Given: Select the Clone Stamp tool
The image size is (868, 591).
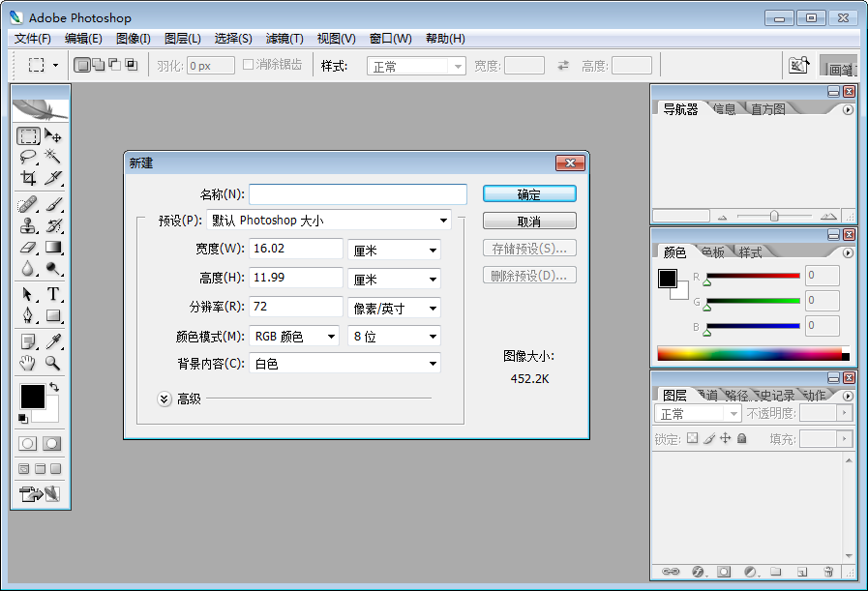Looking at the screenshot, I should (28, 225).
